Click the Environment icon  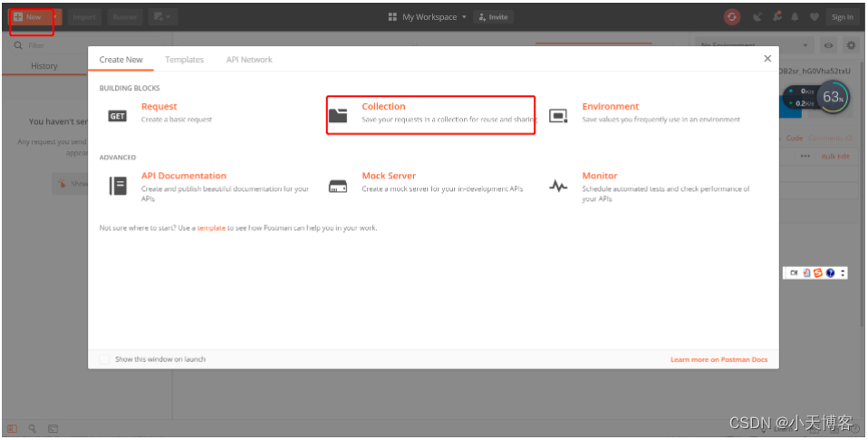click(x=558, y=116)
